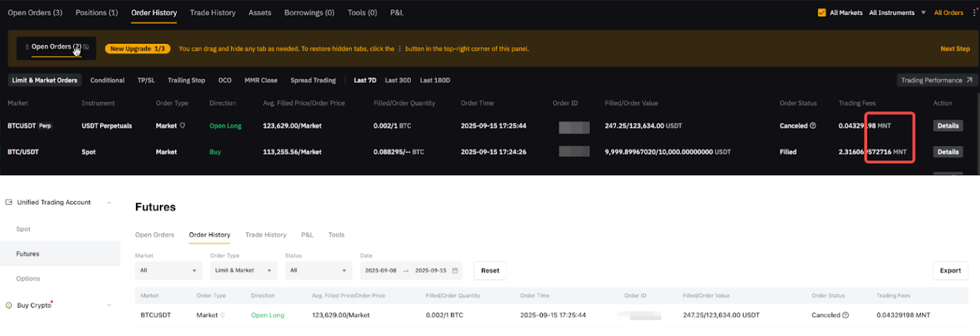Click the Export button

pyautogui.click(x=950, y=270)
